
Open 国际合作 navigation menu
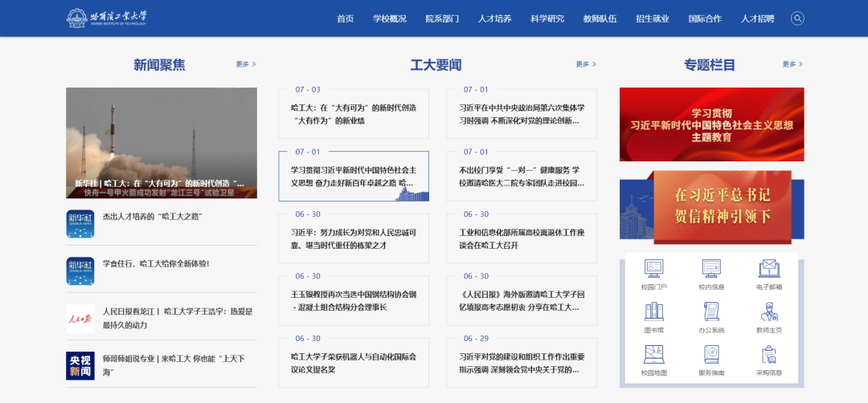click(x=706, y=18)
